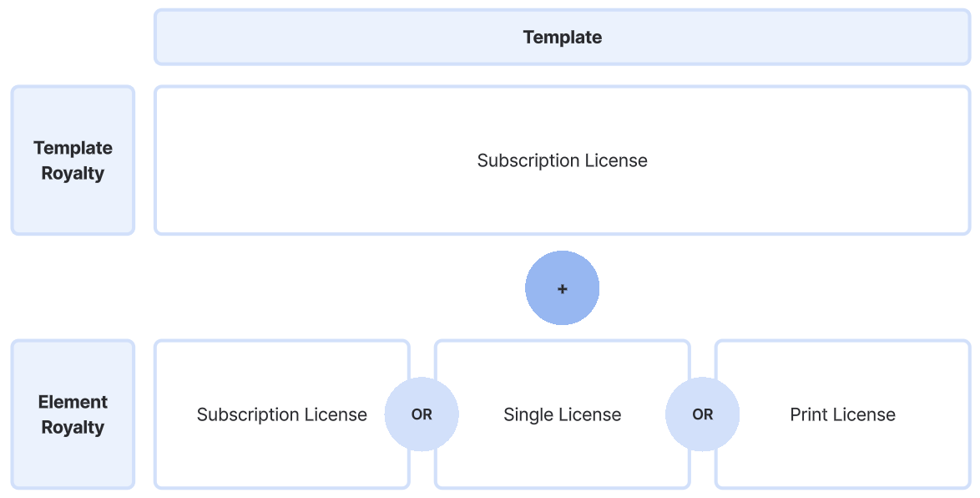Click the "Single License" text

click(562, 414)
